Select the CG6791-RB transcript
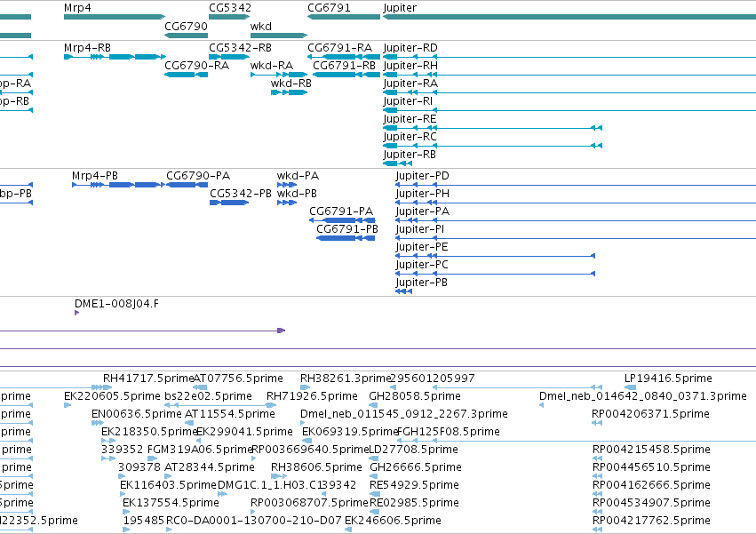Screen dimensions: 756x534 tap(346, 75)
